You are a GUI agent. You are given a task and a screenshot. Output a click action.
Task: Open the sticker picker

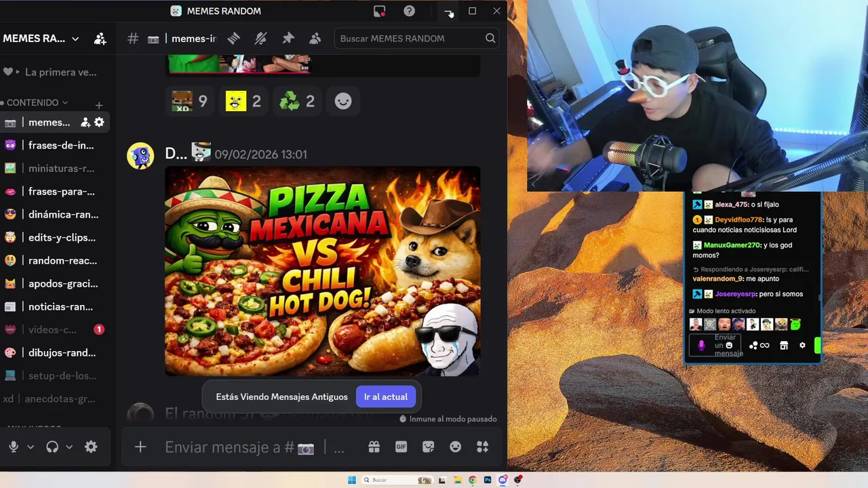pos(428,447)
